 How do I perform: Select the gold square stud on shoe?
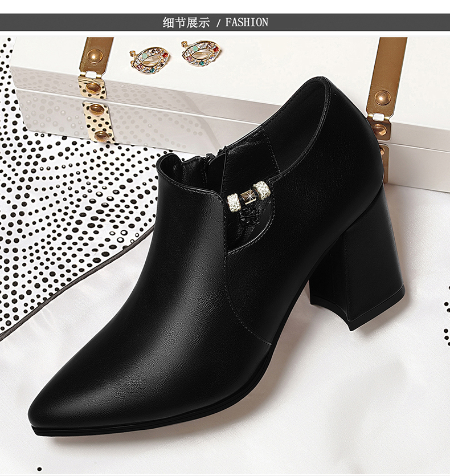click(248, 197)
